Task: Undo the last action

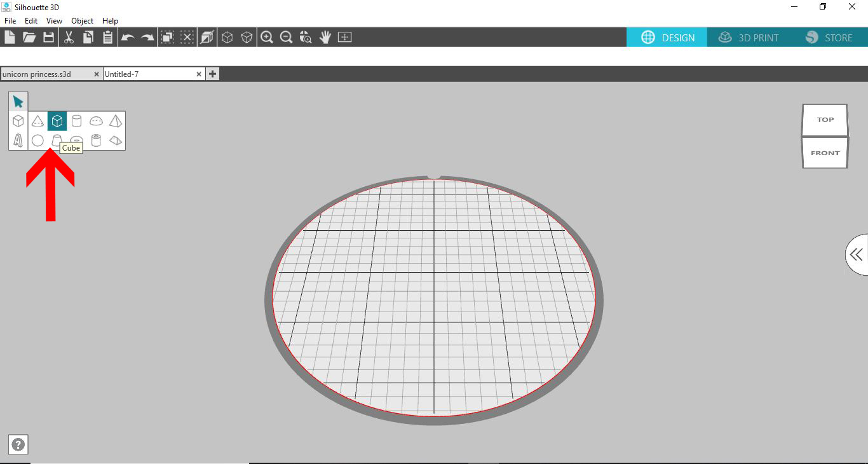Action: point(128,38)
